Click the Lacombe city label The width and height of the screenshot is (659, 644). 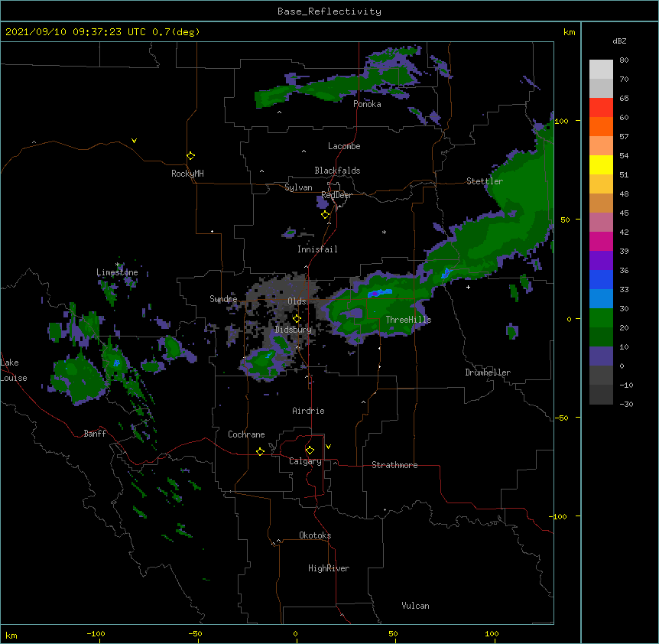[344, 146]
